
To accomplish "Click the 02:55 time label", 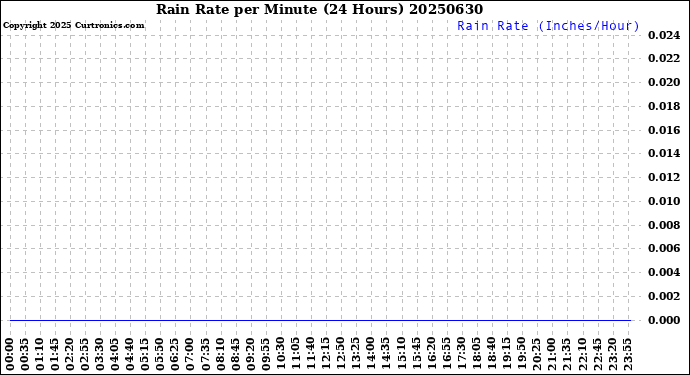I will pyautogui.click(x=85, y=355).
